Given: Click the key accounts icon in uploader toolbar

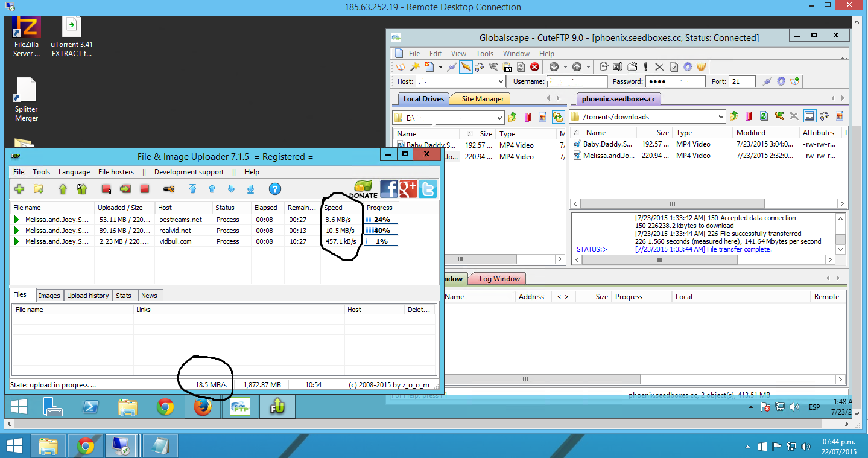Looking at the screenshot, I should click(x=169, y=189).
